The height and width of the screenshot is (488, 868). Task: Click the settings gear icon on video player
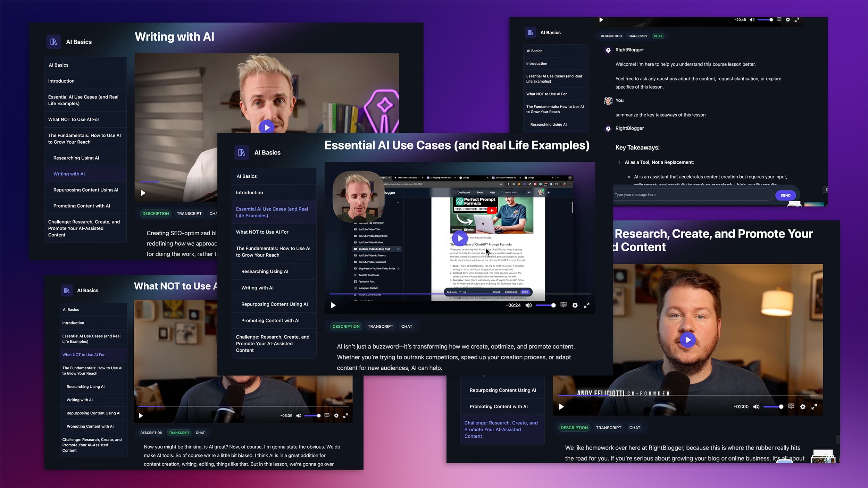[x=575, y=305]
